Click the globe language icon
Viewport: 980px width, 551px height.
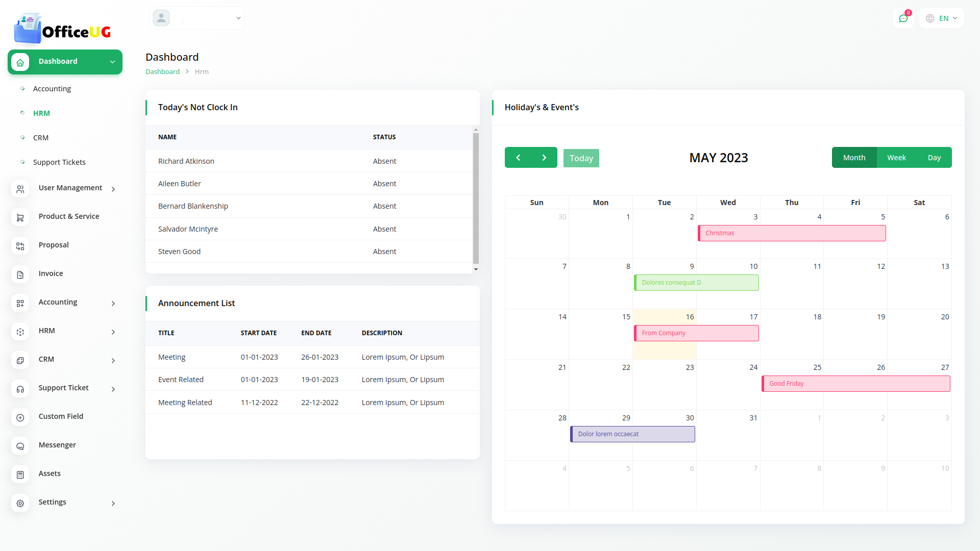click(930, 18)
